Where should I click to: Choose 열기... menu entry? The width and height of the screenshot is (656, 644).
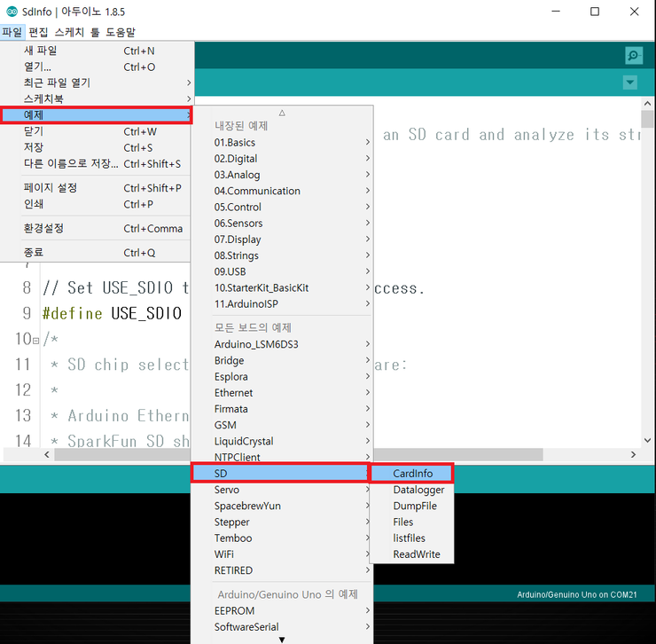click(x=97, y=67)
